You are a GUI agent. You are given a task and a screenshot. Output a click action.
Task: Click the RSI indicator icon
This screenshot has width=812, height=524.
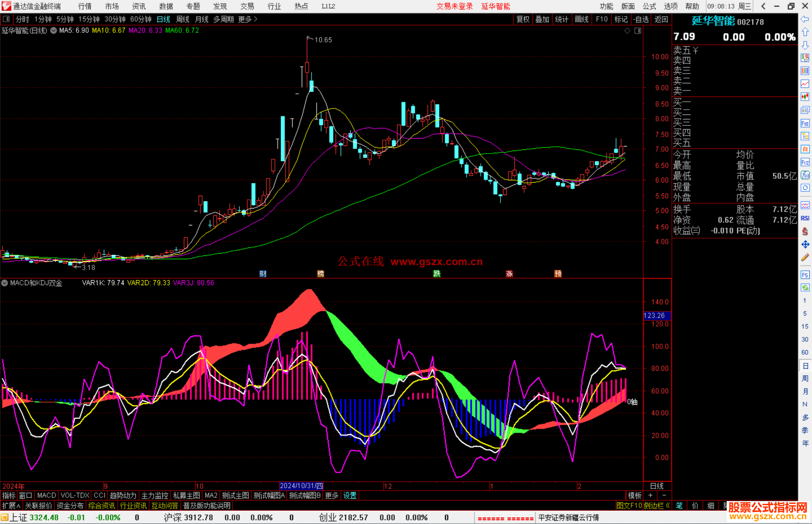point(805,218)
